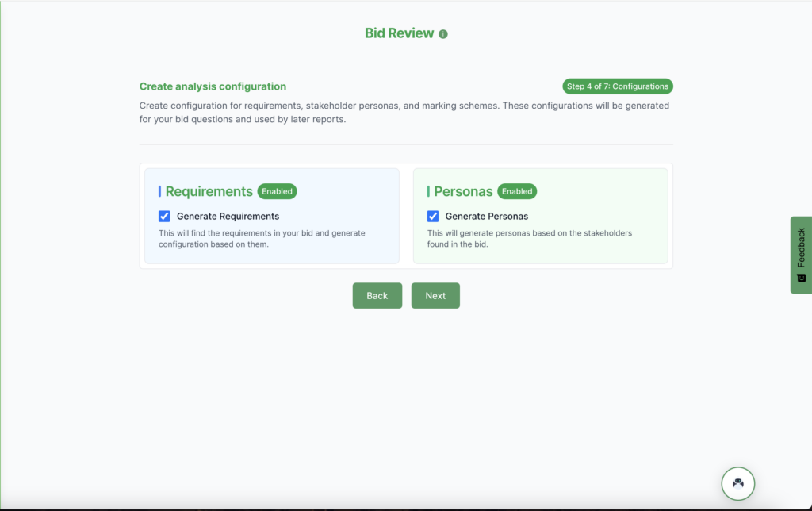Image resolution: width=812 pixels, height=511 pixels.
Task: Click the Step 4 of 7 Configurations badge
Action: [x=617, y=86]
